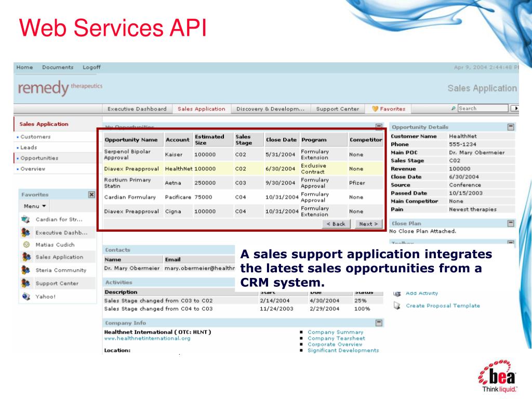Click Dr. Mary Obermeier contact name
Image resolution: width=532 pixels, height=399 pixels.
click(x=131, y=268)
